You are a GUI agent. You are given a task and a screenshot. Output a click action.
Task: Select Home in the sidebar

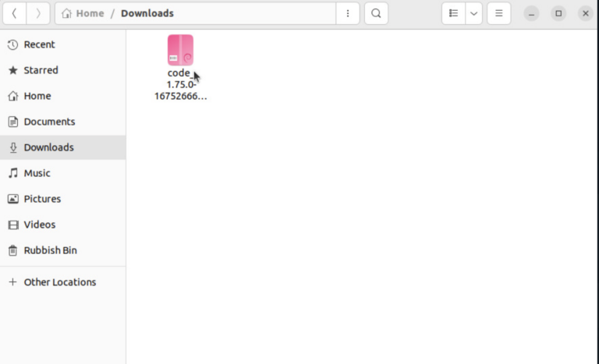(37, 96)
